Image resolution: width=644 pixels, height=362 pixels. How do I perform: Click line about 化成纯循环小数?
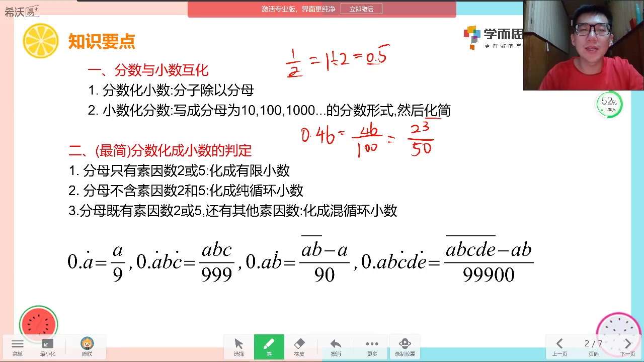point(186,191)
